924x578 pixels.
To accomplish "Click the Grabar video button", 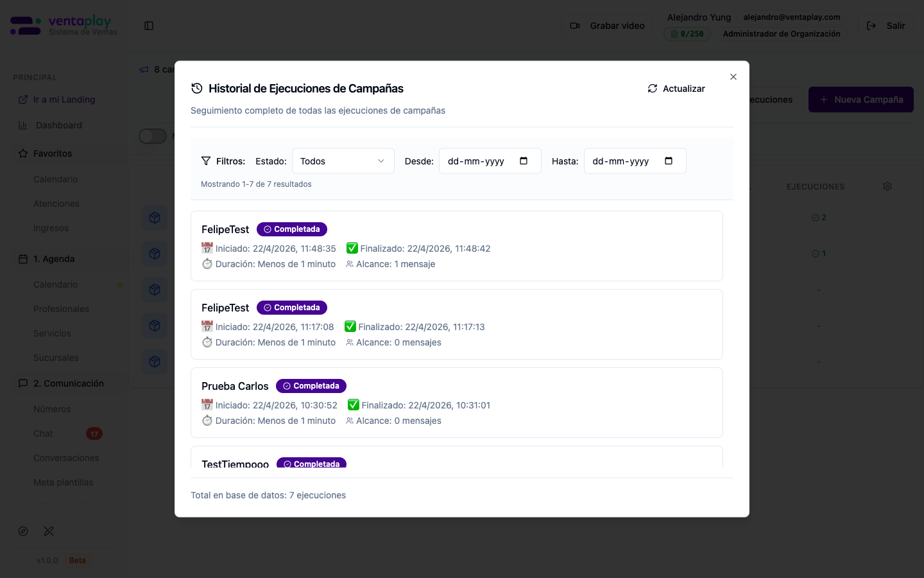I will (607, 26).
